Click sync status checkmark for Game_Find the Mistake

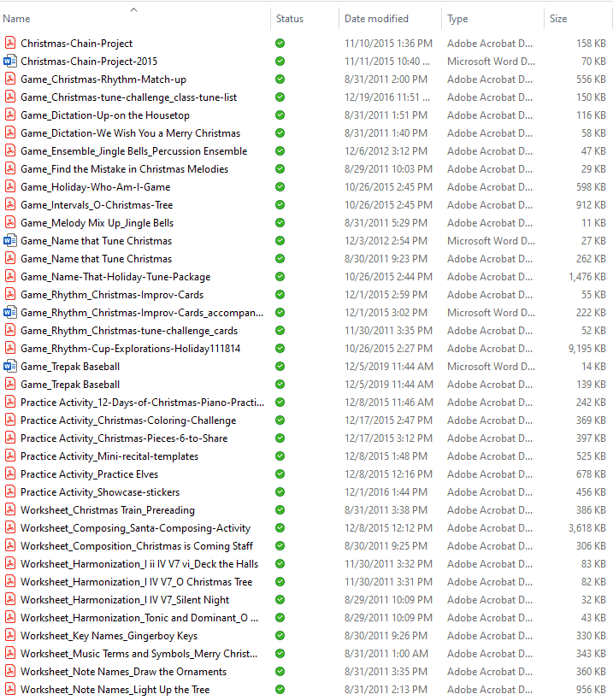point(280,168)
